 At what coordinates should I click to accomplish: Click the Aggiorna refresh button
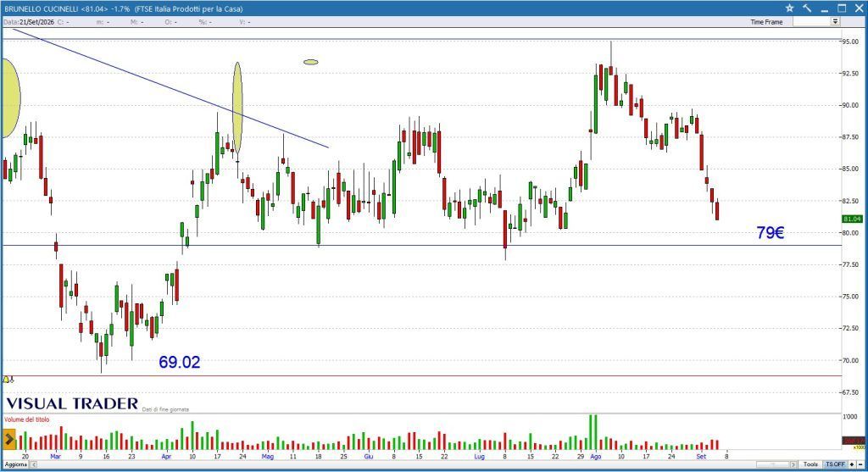pyautogui.click(x=15, y=464)
